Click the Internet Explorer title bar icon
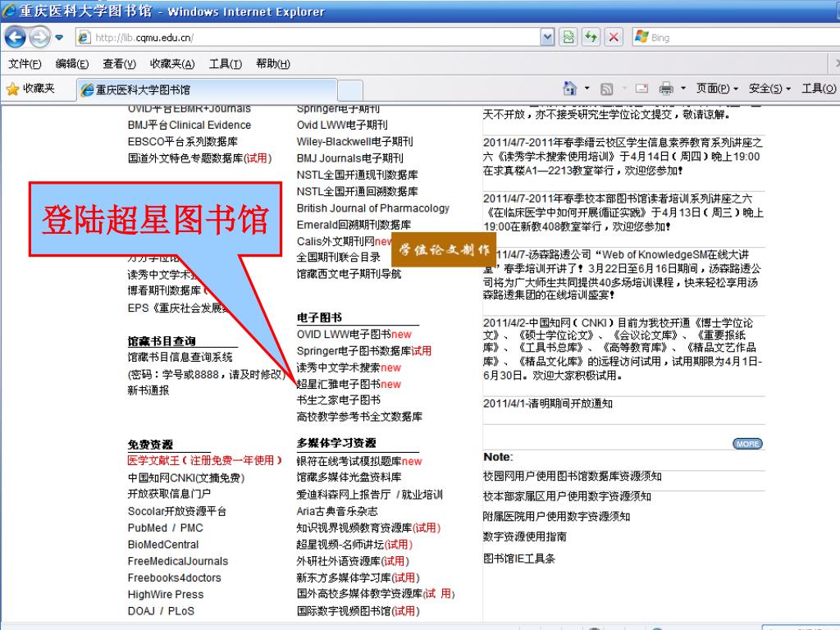The image size is (840, 630). coord(8,11)
